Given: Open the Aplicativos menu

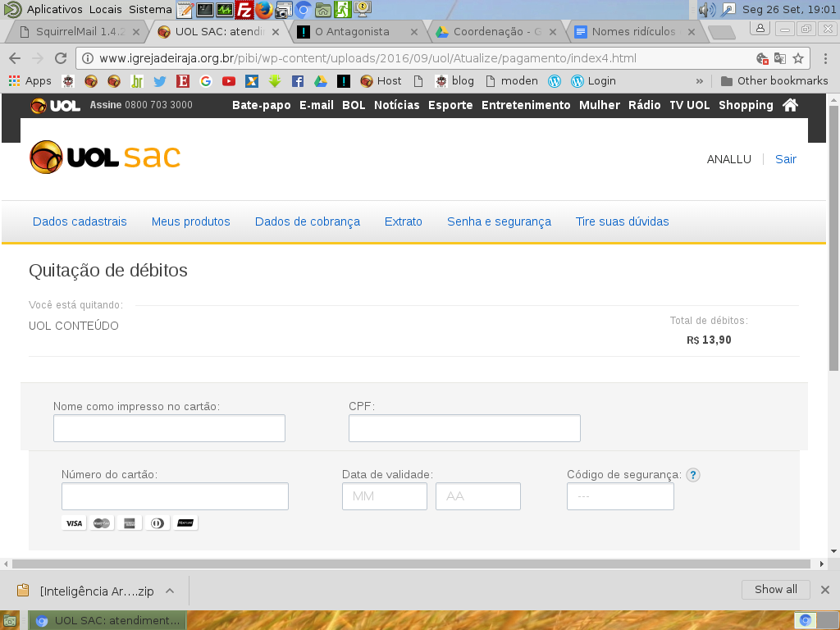Looking at the screenshot, I should 55,9.
